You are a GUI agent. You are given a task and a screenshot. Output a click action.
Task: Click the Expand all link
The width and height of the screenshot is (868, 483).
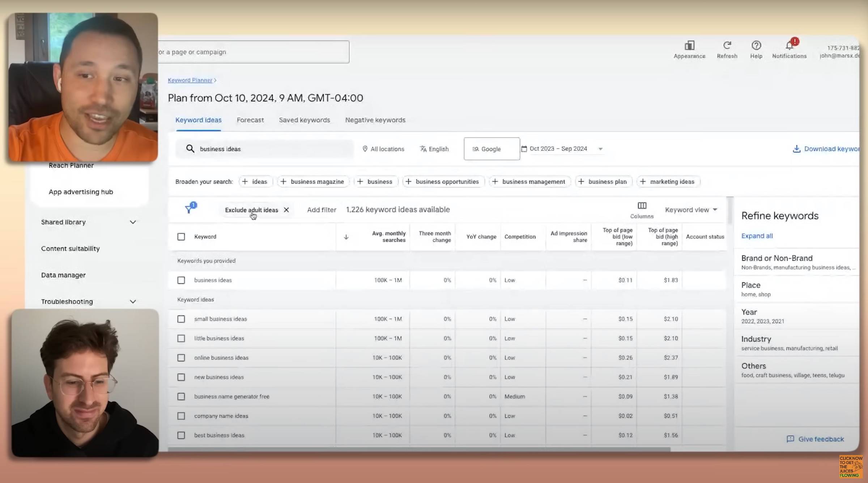tap(757, 236)
